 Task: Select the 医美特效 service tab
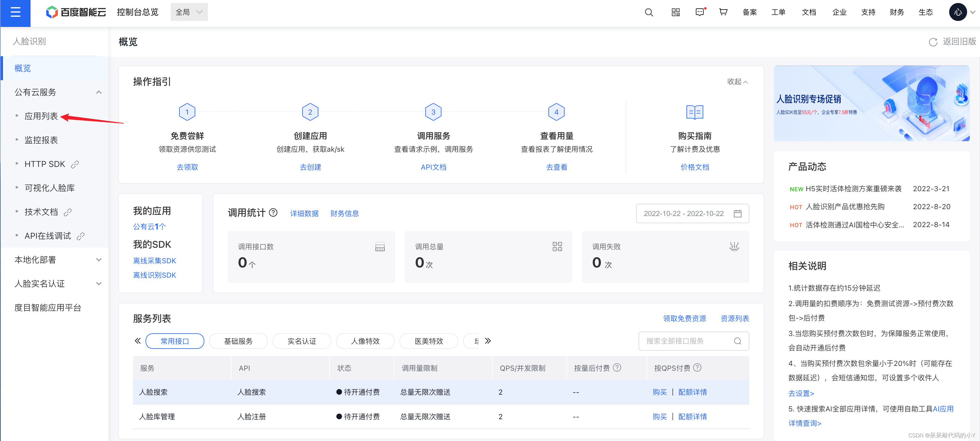[x=429, y=341]
